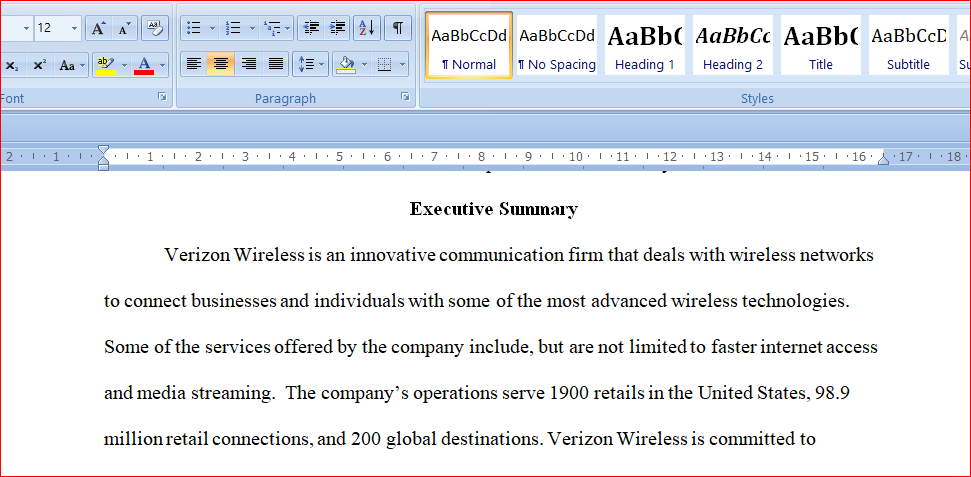Open the Font dialog launcher
Screen dimensions: 971x477
(162, 97)
